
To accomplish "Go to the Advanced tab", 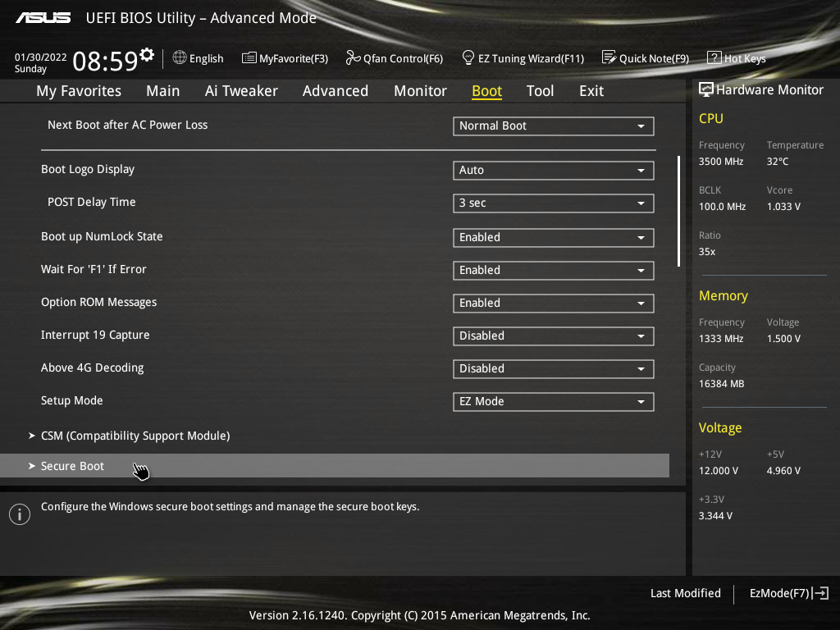I will point(336,91).
